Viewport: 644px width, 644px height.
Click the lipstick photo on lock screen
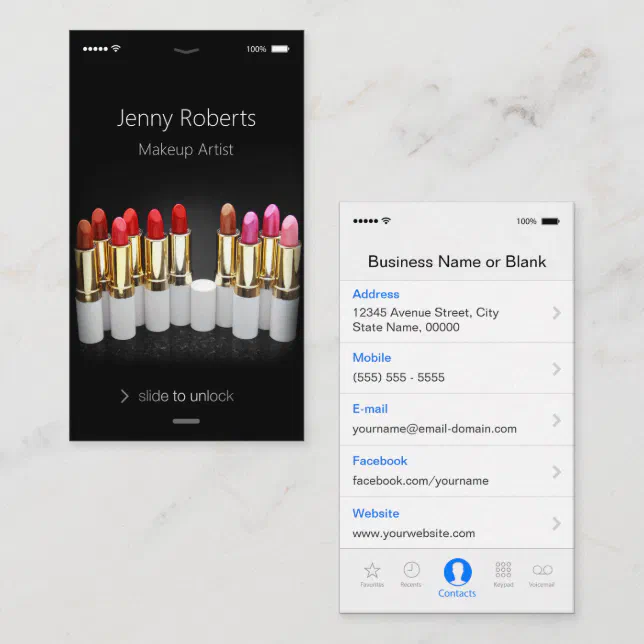(186, 270)
